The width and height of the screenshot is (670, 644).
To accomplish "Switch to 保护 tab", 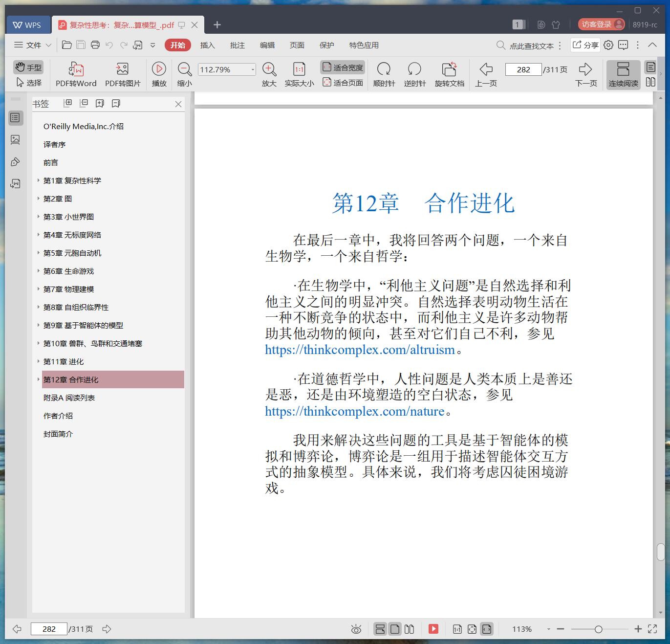I will tap(326, 45).
